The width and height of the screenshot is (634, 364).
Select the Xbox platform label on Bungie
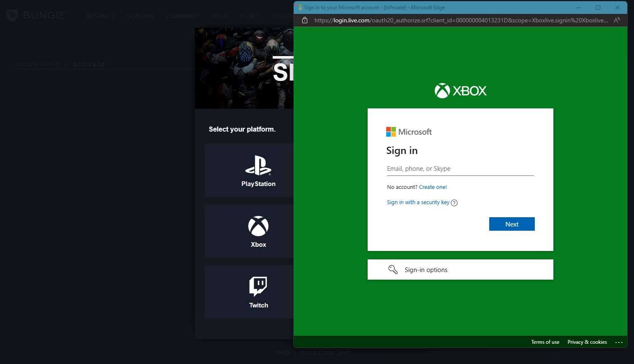(x=258, y=245)
